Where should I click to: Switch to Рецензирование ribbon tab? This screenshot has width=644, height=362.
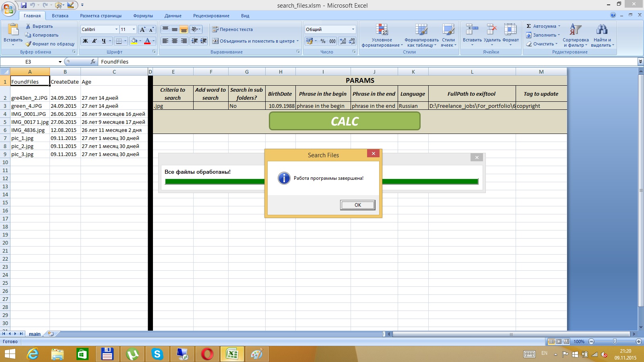click(x=211, y=16)
